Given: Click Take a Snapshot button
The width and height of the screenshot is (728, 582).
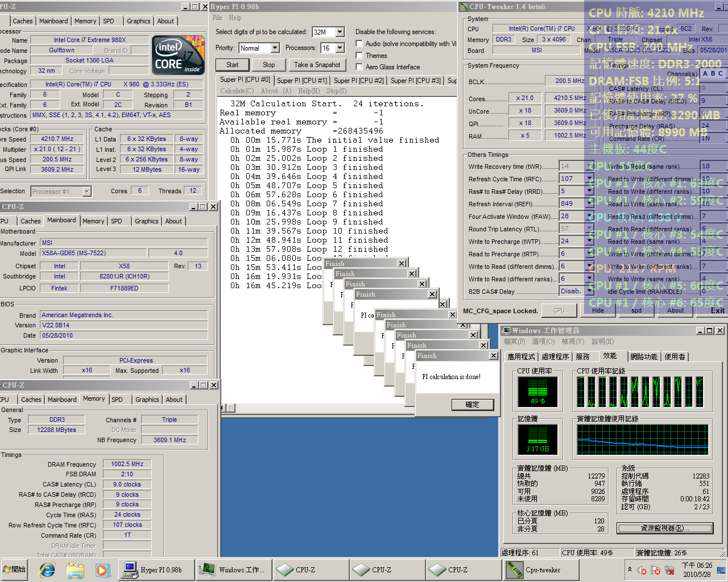Looking at the screenshot, I should coord(317,65).
